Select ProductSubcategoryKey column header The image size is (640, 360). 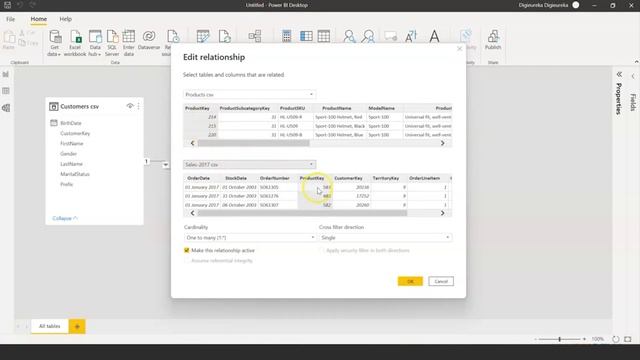[245, 108]
